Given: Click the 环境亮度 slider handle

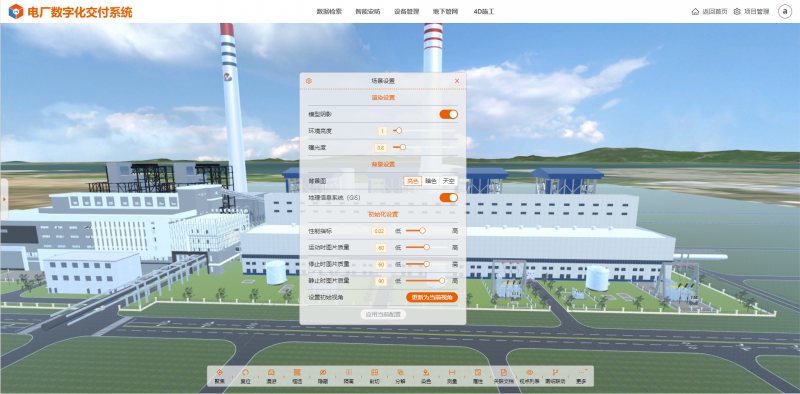Looking at the screenshot, I should 399,131.
